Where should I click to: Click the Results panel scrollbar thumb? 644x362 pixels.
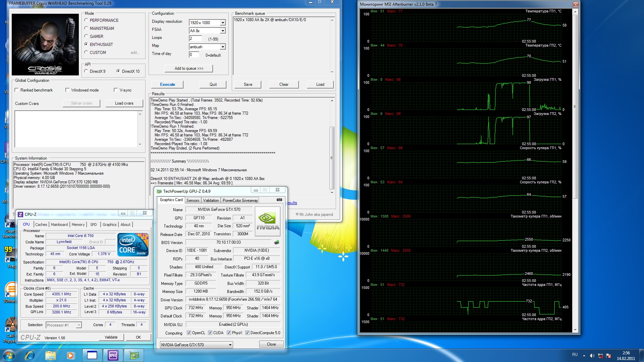(x=332, y=158)
